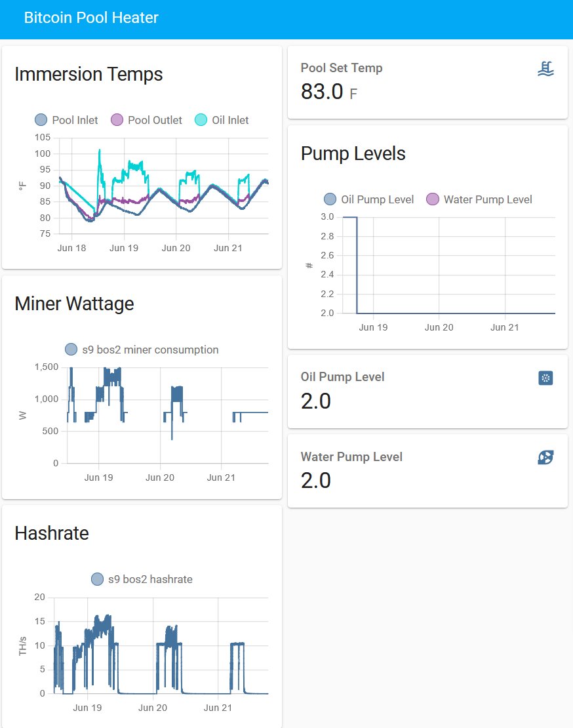Click the Pump Levels card title
This screenshot has height=728, width=573.
[x=353, y=153]
